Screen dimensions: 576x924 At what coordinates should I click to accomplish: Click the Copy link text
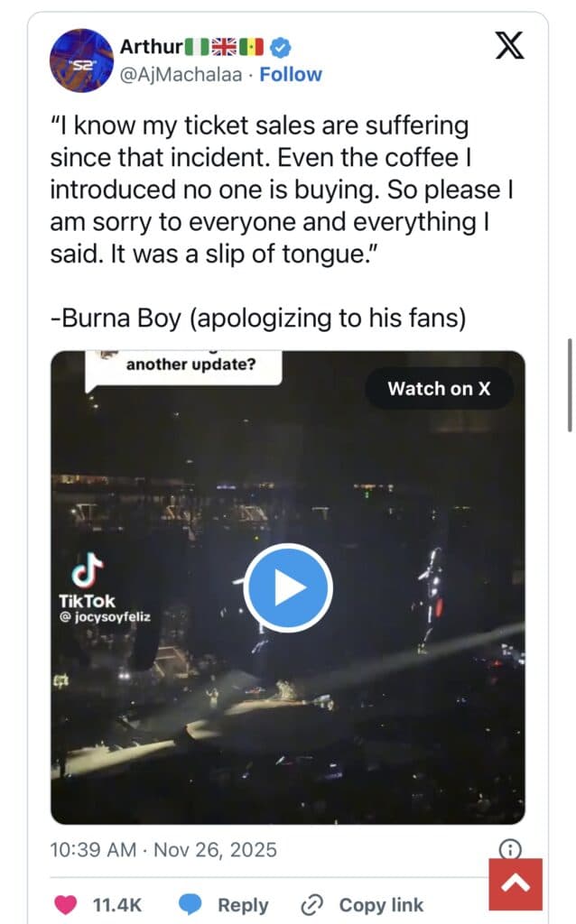[381, 905]
